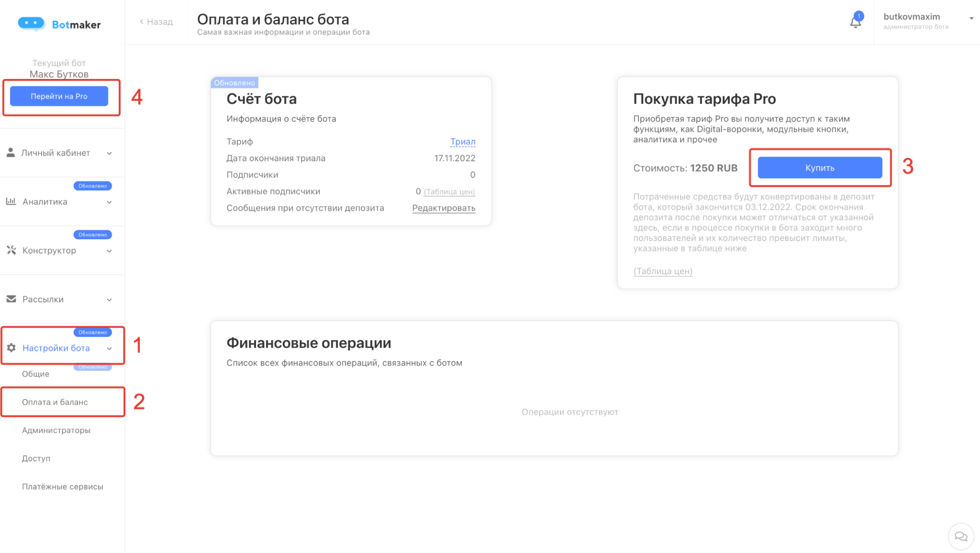Click the Покупка тарифа Pro heading

pyautogui.click(x=704, y=99)
